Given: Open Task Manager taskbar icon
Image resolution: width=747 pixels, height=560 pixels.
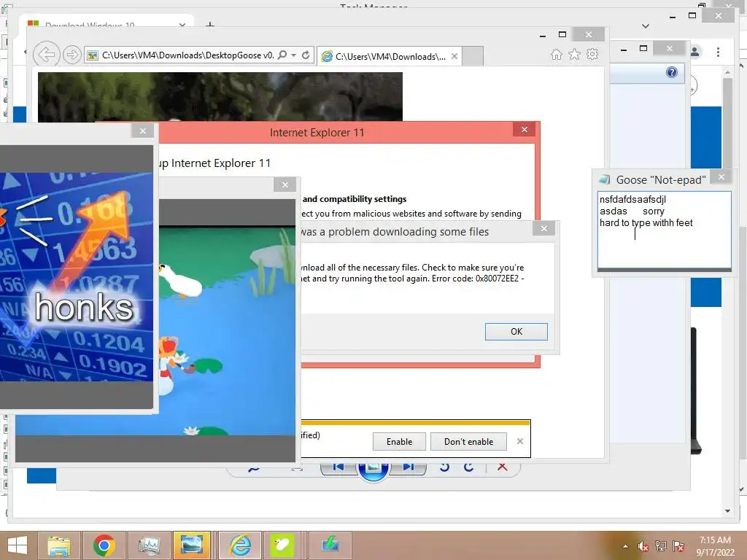Looking at the screenshot, I should point(149,545).
